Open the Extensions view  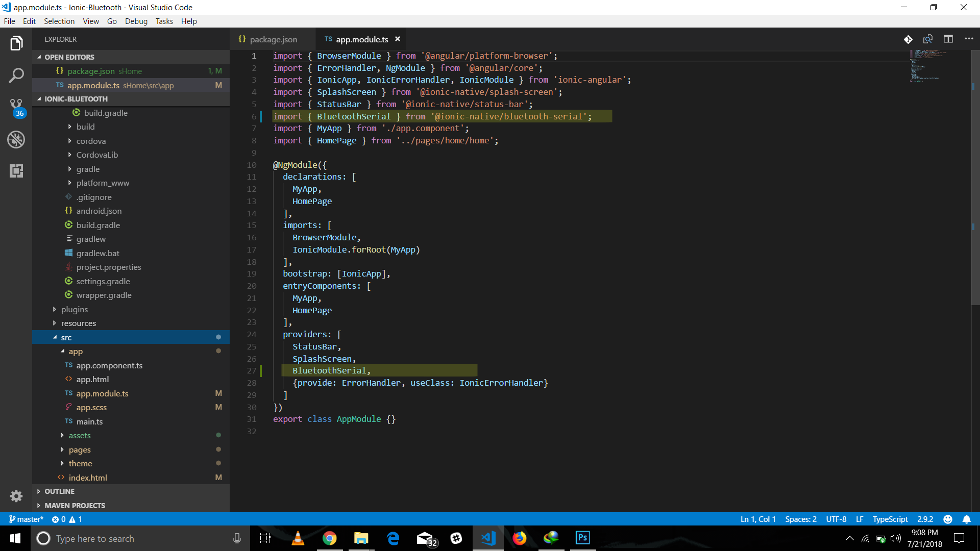coord(16,171)
